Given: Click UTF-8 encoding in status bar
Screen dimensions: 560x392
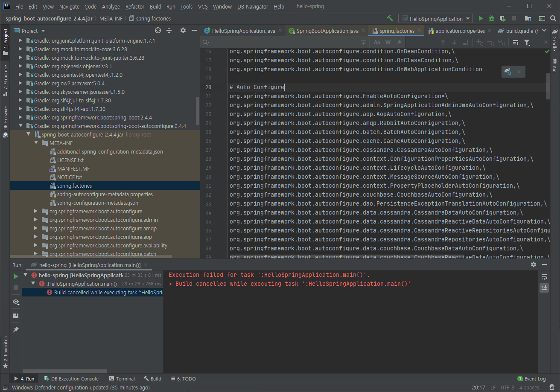Looking at the screenshot, I should point(507,388).
